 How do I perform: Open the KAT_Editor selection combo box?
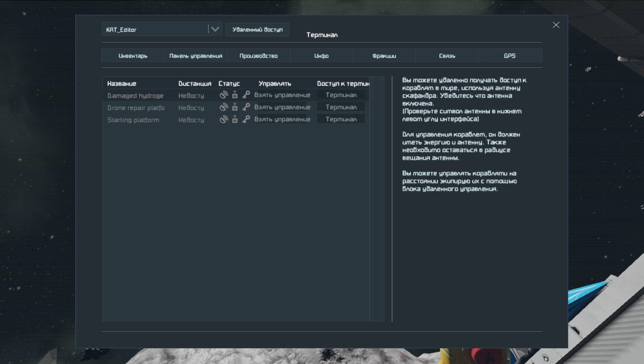pos(155,29)
